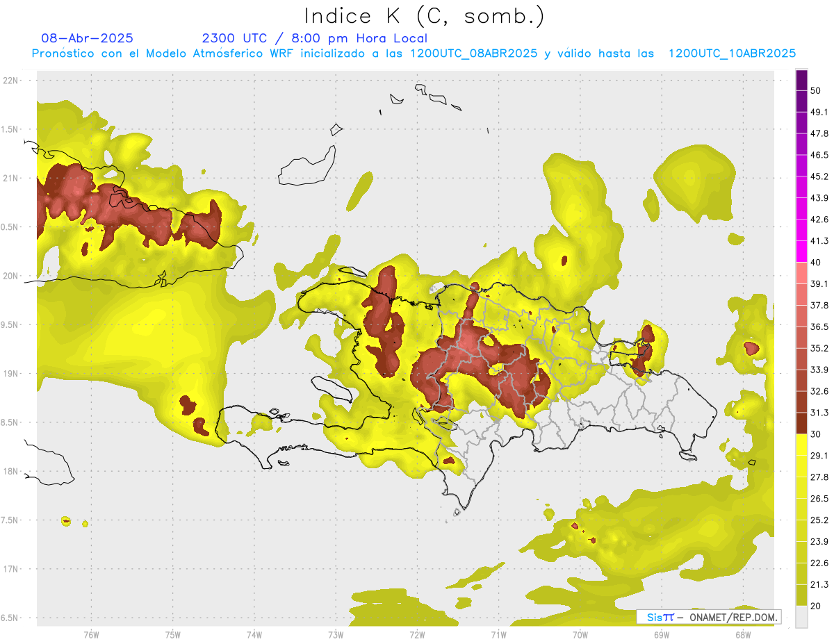Click the title 'Indice K (C, somb.)'
Screen dimensions: 834x644
[x=425, y=16]
